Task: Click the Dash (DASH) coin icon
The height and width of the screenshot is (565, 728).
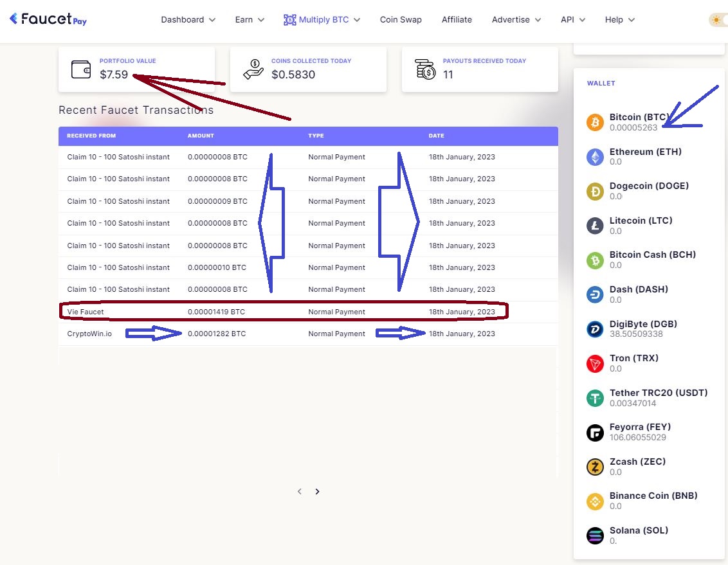Action: click(595, 294)
